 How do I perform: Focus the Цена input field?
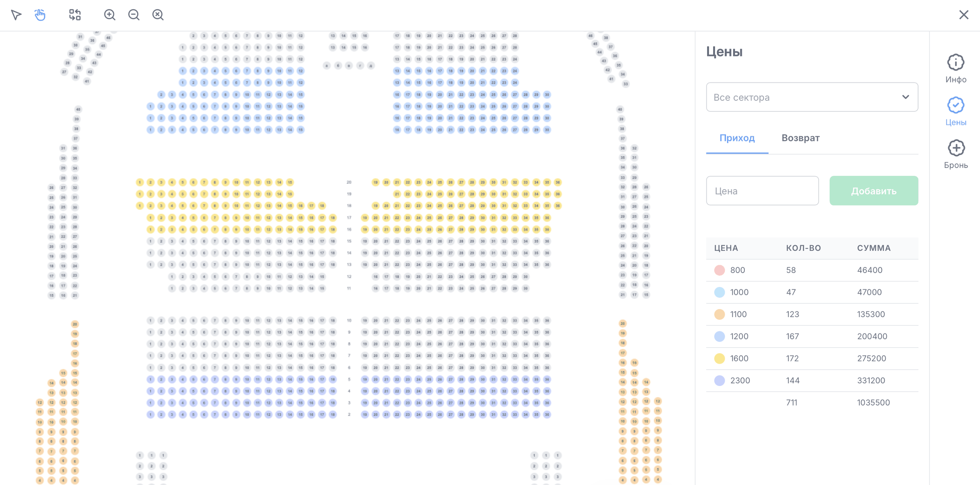[x=763, y=191]
